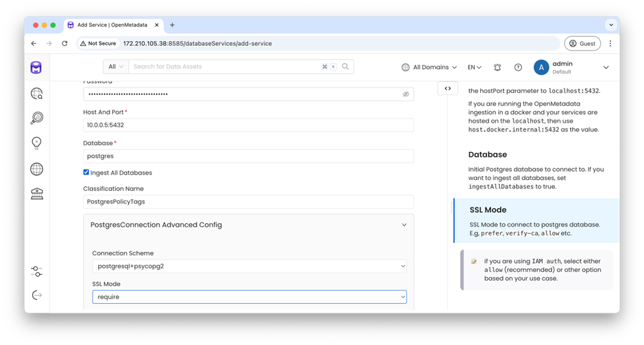Viewport: 644px width, 345px height.
Task: Open the Explore icon in sidebar
Action: pyautogui.click(x=37, y=94)
